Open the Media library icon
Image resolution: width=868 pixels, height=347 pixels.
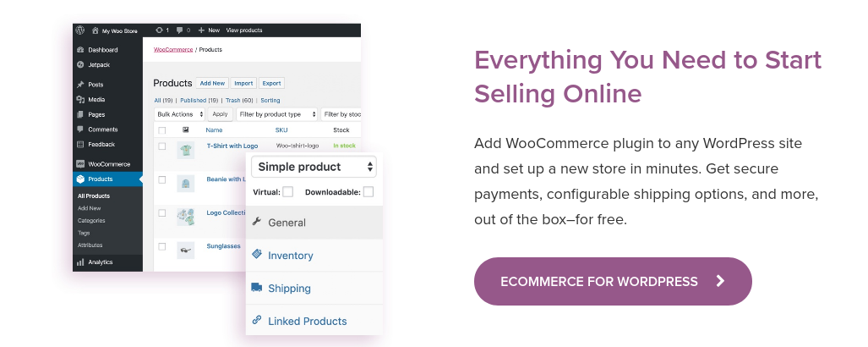click(80, 100)
